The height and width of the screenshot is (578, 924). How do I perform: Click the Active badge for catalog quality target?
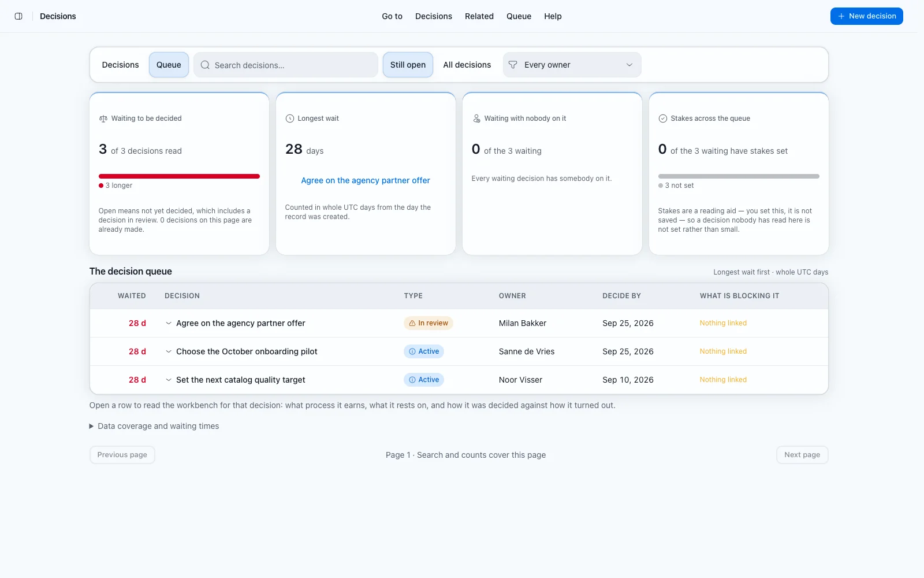click(x=424, y=380)
